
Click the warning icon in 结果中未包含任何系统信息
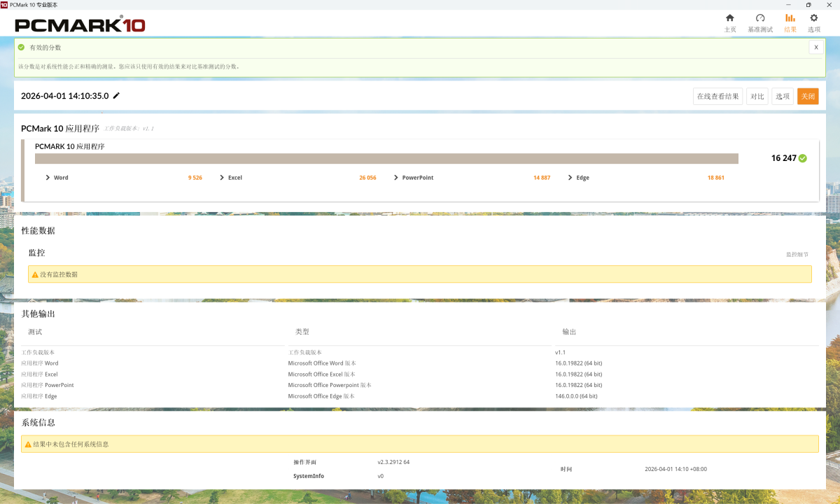tap(28, 444)
